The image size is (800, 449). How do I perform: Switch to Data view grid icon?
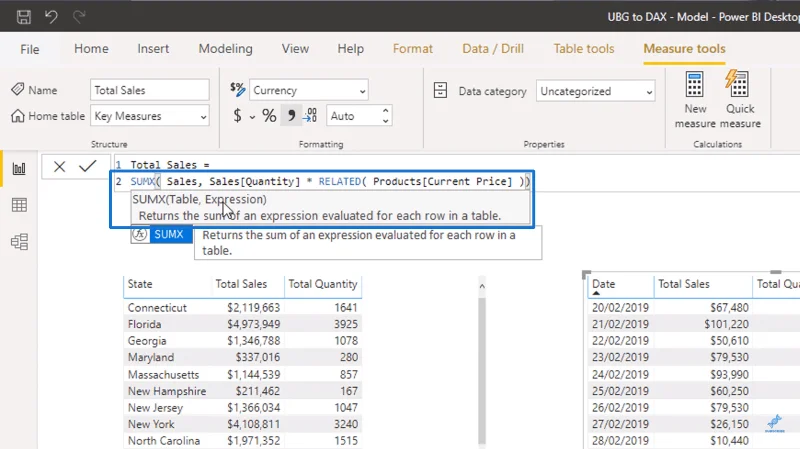19,205
